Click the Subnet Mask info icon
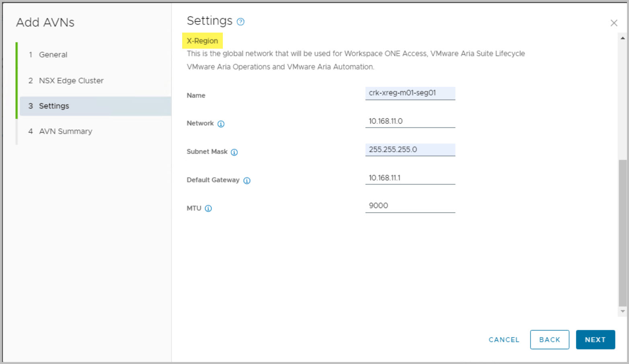The width and height of the screenshot is (629, 364). tap(234, 152)
